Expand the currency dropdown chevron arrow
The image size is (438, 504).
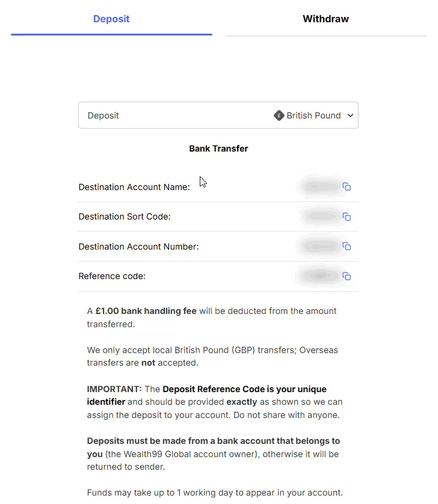tap(350, 115)
